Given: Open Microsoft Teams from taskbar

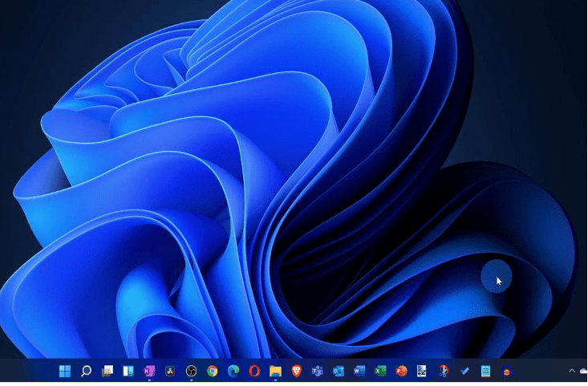Looking at the screenshot, I should (317, 371).
